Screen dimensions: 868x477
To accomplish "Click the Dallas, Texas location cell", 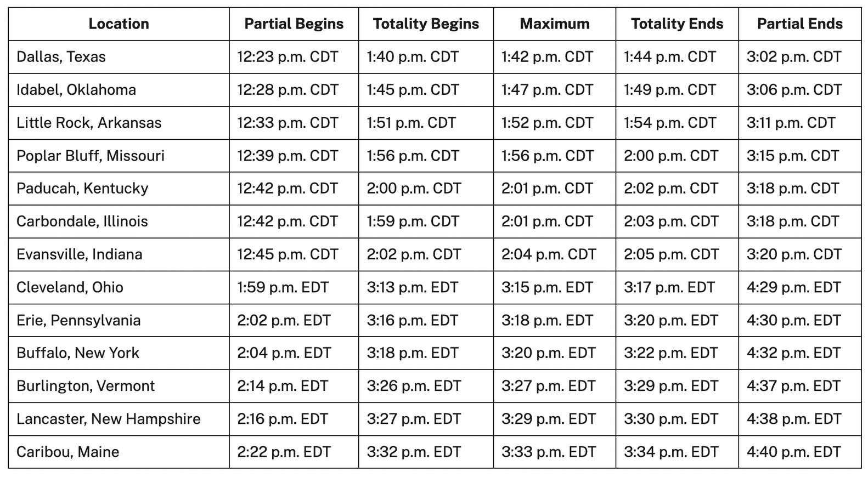I will [119, 57].
